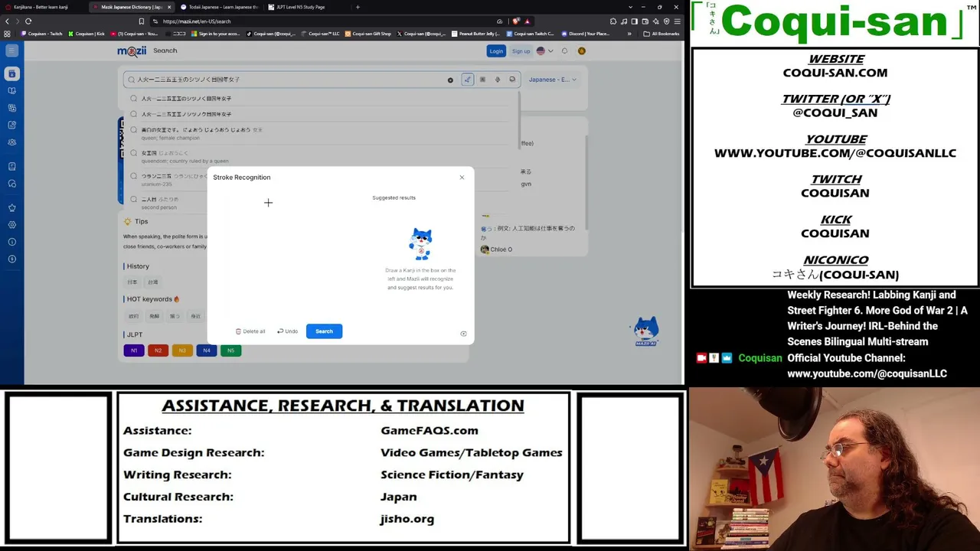This screenshot has height=551, width=980.
Task: Click the microphone voice search icon
Action: [x=498, y=80]
